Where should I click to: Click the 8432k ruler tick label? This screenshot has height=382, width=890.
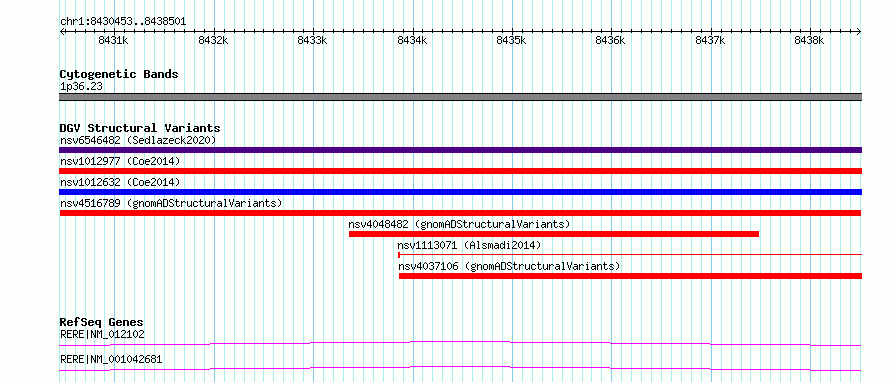click(x=213, y=40)
